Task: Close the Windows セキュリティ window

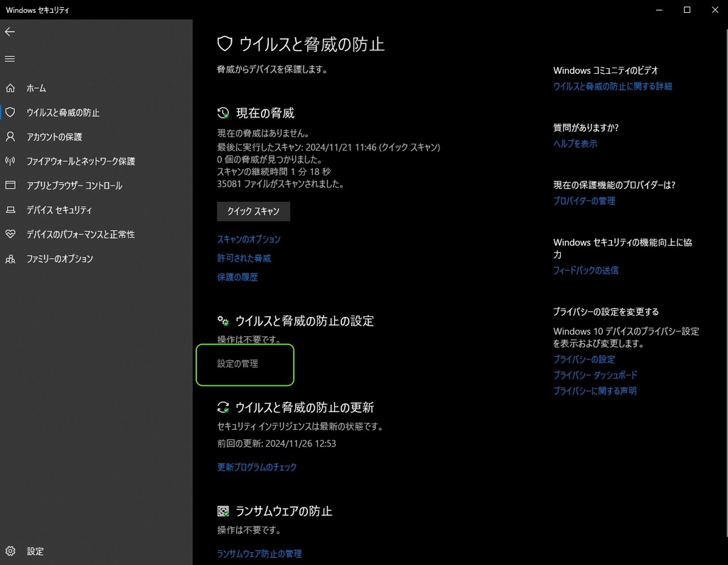Action: pos(715,10)
